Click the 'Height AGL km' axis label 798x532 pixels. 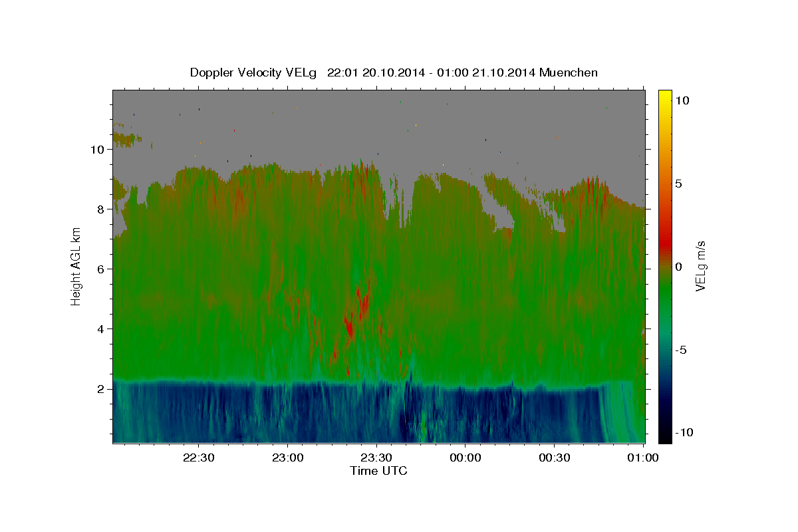coord(76,265)
